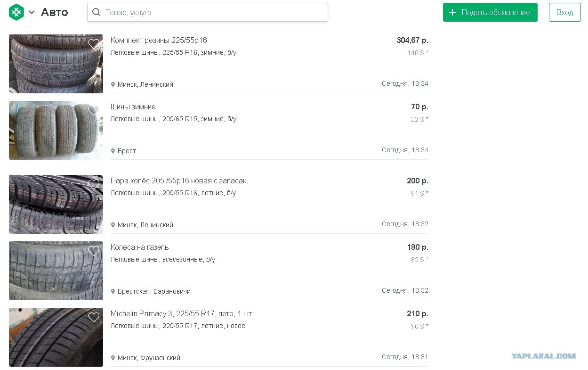Click location pin icon beside Брест
This screenshot has height=370, width=588.
113,151
